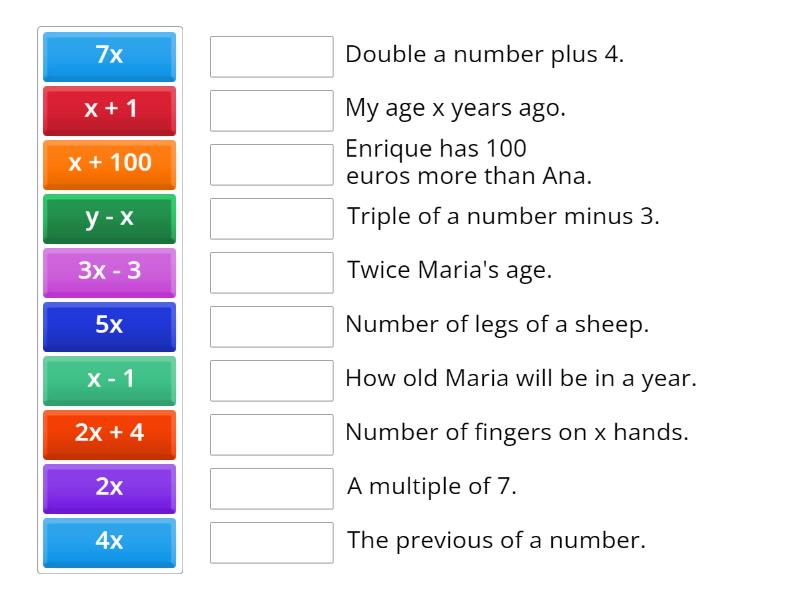800x600 pixels.
Task: Pick the red x + 1 tile
Action: (x=109, y=110)
